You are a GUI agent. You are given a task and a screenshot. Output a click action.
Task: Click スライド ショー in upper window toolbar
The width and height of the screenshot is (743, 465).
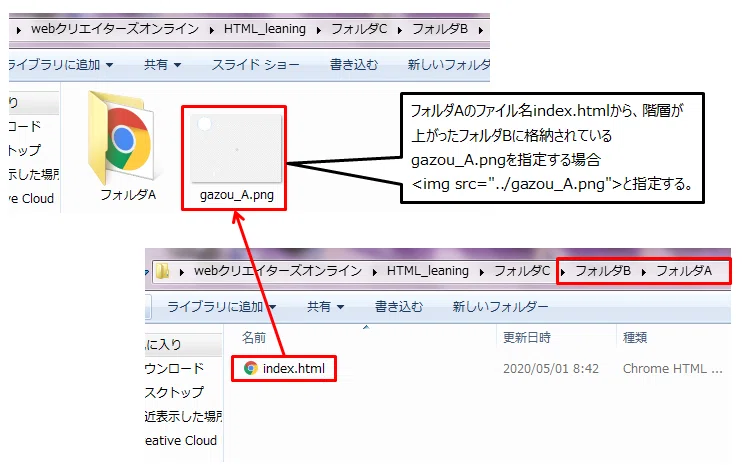tap(255, 64)
